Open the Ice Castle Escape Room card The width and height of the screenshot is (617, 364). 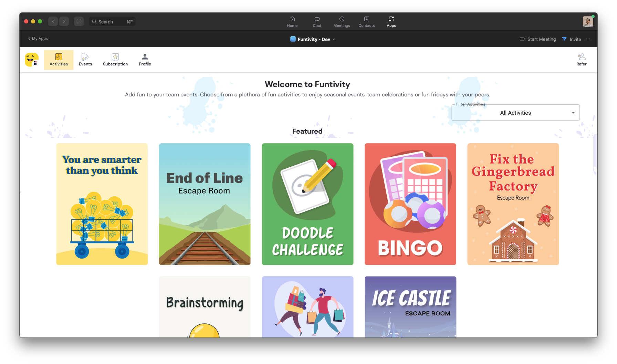coord(410,307)
